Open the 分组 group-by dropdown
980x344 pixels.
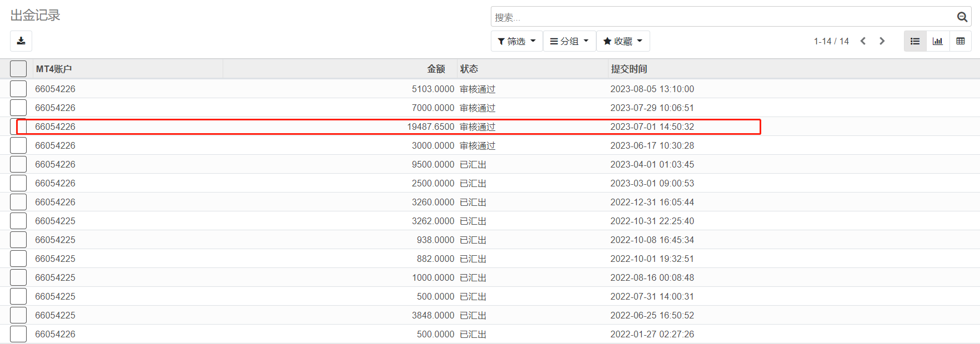click(x=569, y=41)
